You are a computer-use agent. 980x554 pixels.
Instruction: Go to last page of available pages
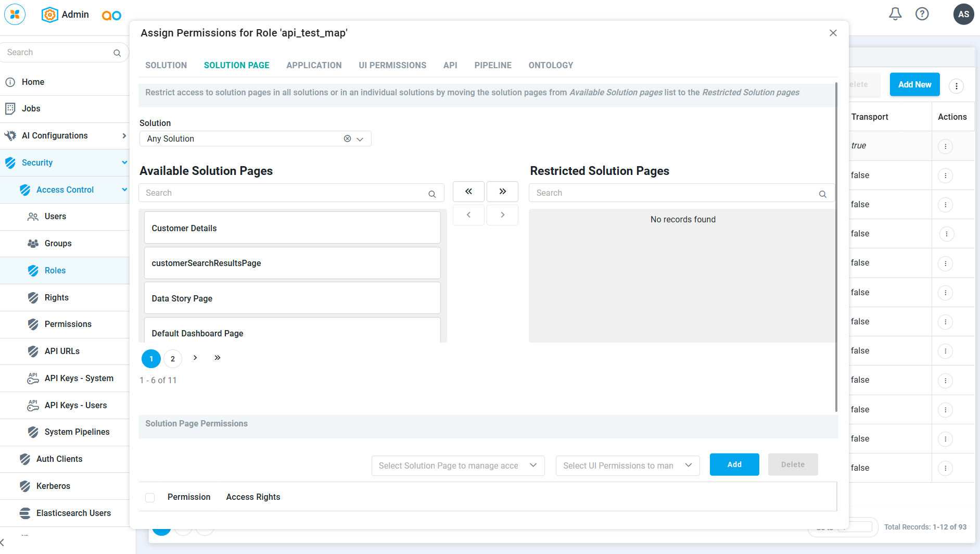tap(218, 358)
